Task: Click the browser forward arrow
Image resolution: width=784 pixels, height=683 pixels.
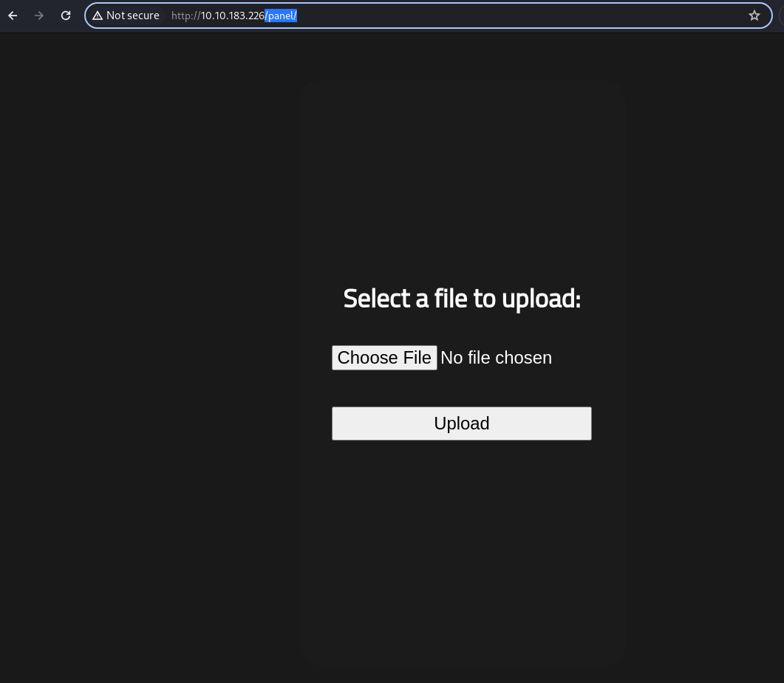Action: (39, 16)
